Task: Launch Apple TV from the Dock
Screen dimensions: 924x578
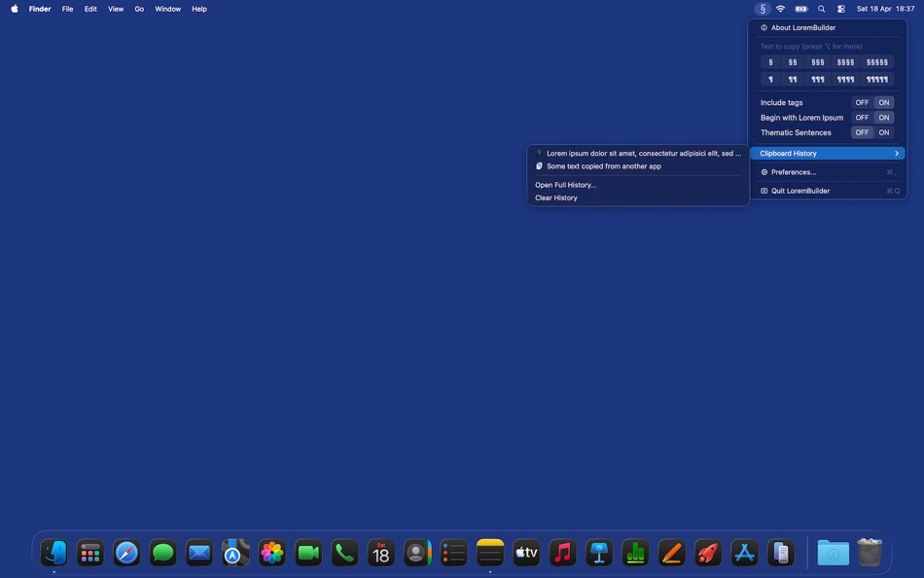Action: 526,553
